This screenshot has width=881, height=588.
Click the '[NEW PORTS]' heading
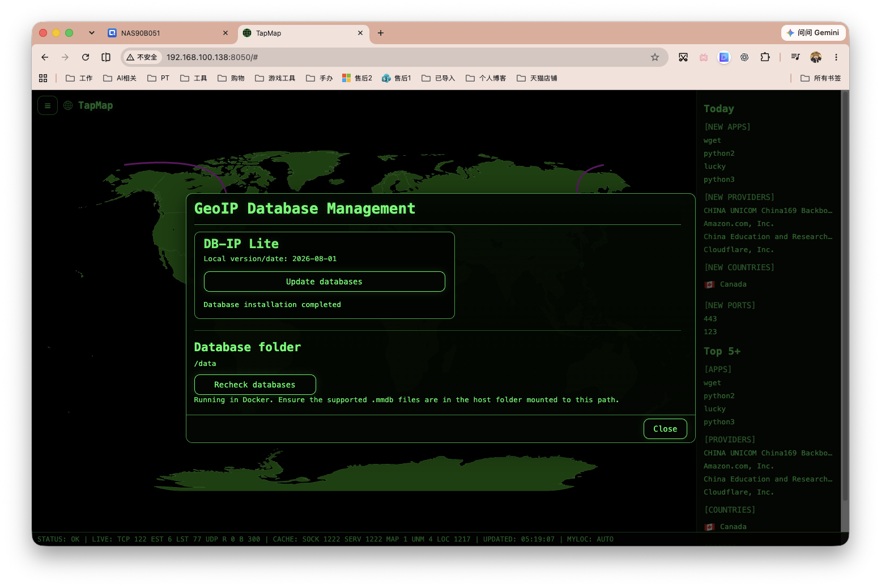[730, 305]
